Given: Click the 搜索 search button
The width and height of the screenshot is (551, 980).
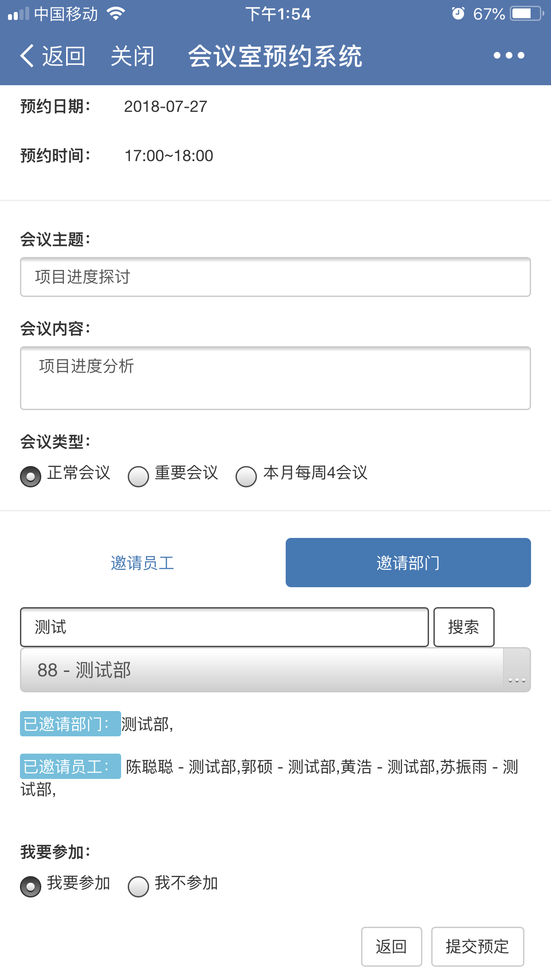Looking at the screenshot, I should click(464, 627).
